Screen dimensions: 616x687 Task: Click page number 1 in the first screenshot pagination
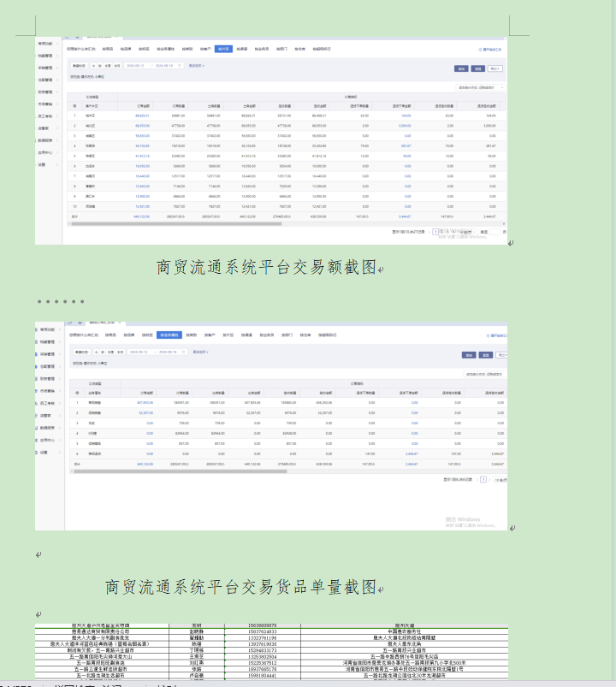[x=435, y=232]
